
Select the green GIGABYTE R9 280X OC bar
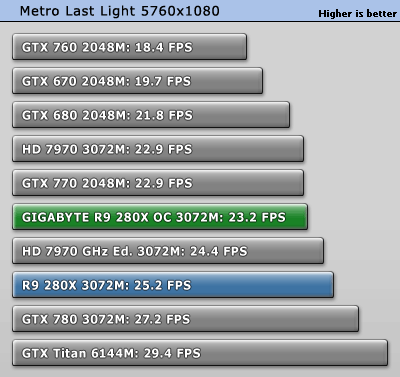(160, 217)
